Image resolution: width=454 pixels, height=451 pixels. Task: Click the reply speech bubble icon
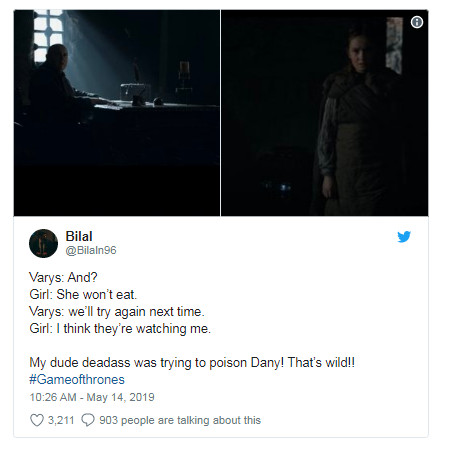(88, 420)
